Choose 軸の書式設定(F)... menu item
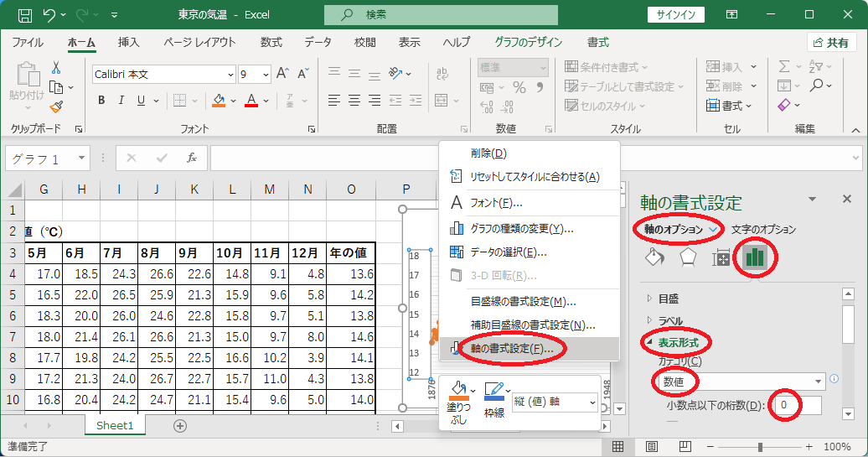 (x=530, y=349)
